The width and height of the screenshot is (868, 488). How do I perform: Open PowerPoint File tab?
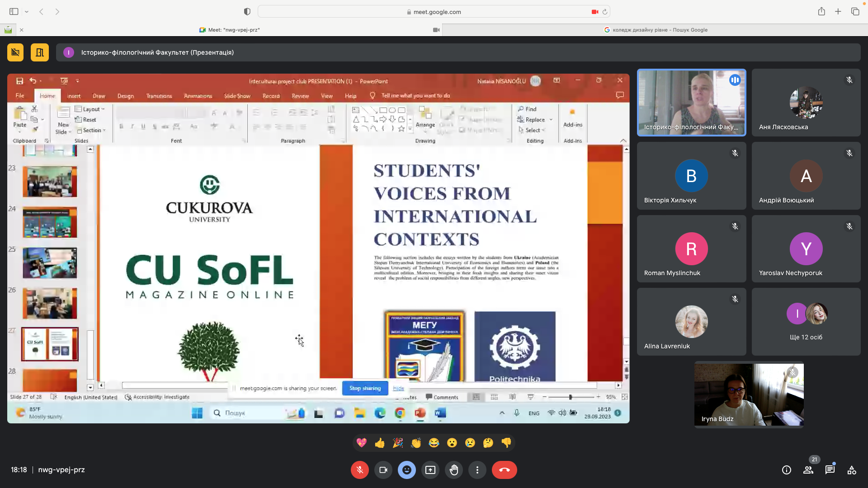[x=20, y=96]
